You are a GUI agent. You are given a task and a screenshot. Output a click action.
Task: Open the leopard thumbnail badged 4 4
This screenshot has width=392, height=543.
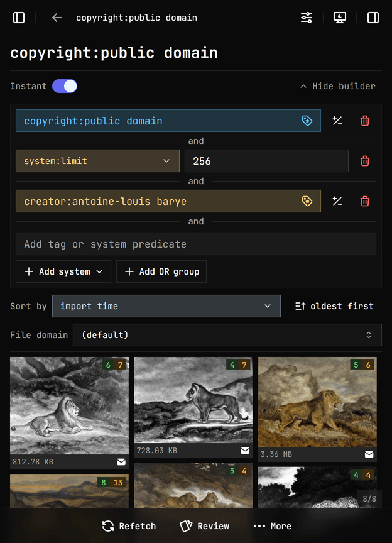(317, 488)
